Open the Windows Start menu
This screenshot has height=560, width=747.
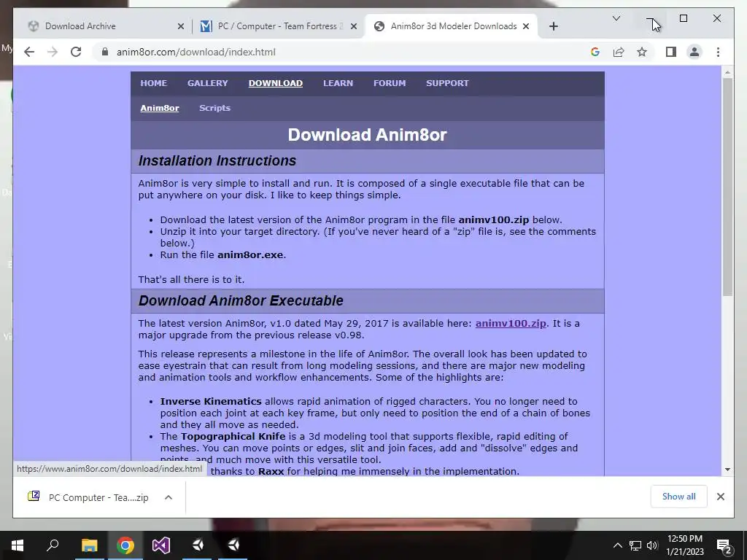click(x=18, y=545)
